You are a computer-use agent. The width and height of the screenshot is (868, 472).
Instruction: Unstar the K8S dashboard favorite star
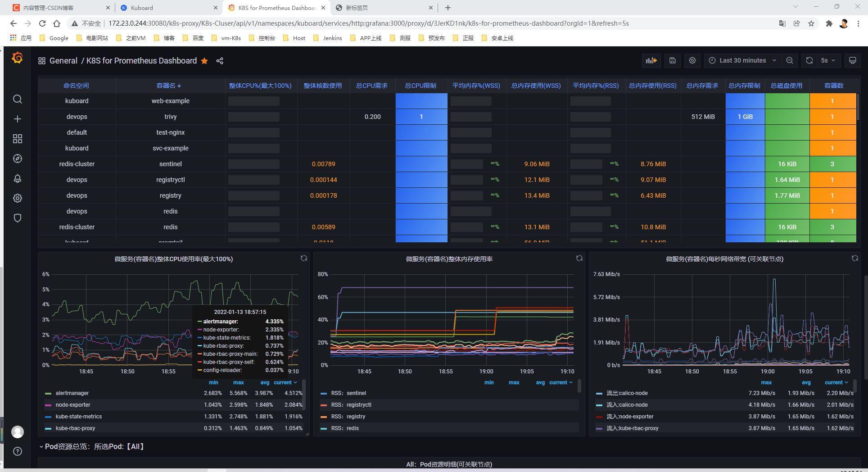[204, 61]
